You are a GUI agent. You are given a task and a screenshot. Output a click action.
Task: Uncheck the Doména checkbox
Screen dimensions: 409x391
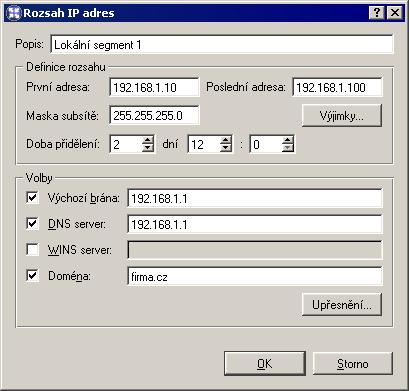point(32,276)
